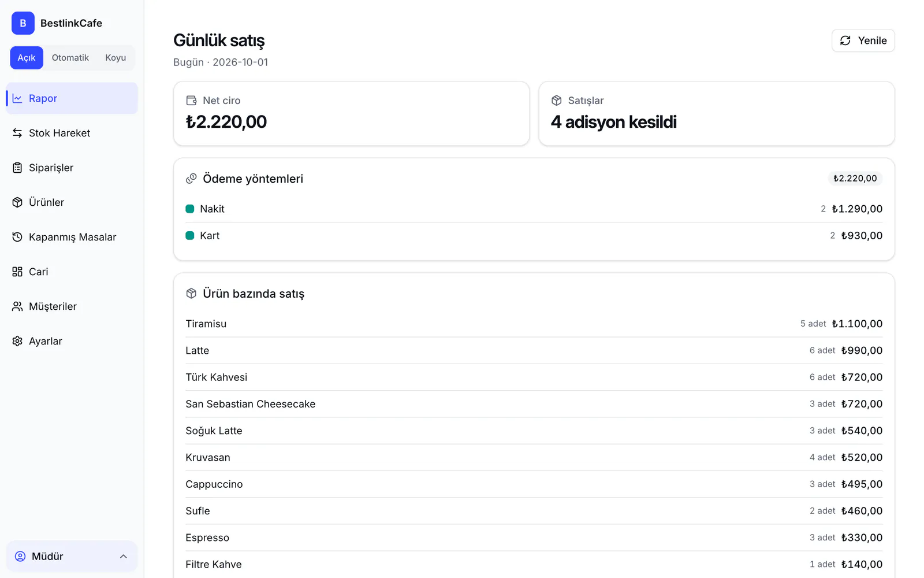This screenshot has width=924, height=578.
Task: Click the Net ciro wallet icon
Action: tap(191, 101)
